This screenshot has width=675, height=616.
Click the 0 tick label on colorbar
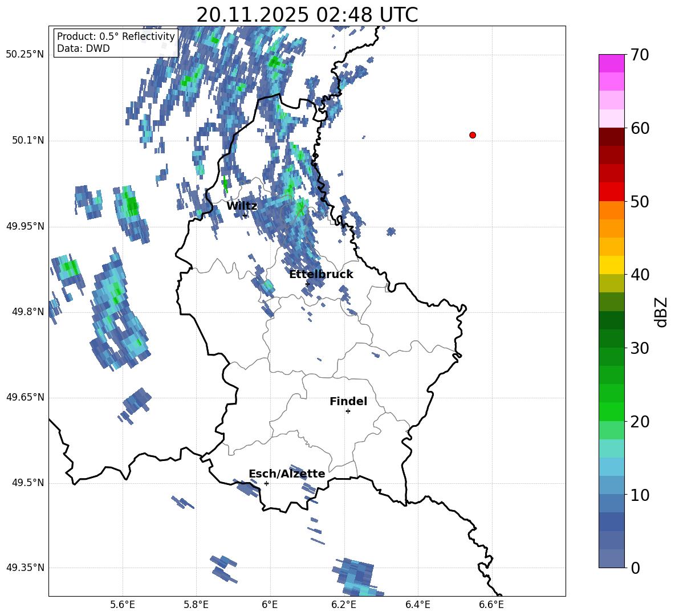pyautogui.click(x=636, y=568)
